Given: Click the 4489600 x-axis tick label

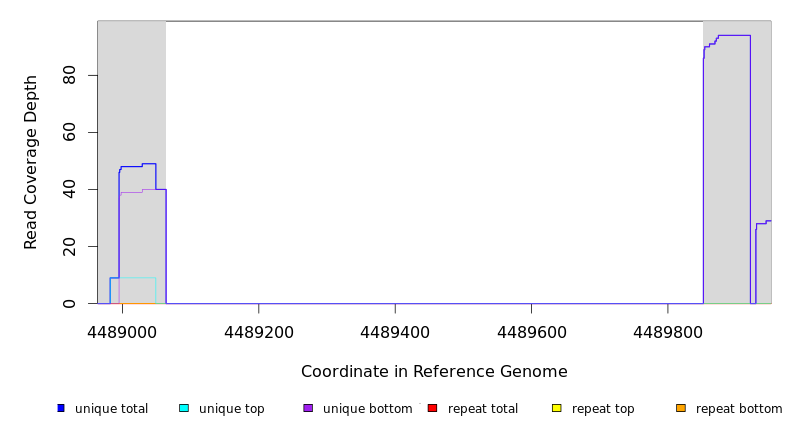Looking at the screenshot, I should click(531, 331).
